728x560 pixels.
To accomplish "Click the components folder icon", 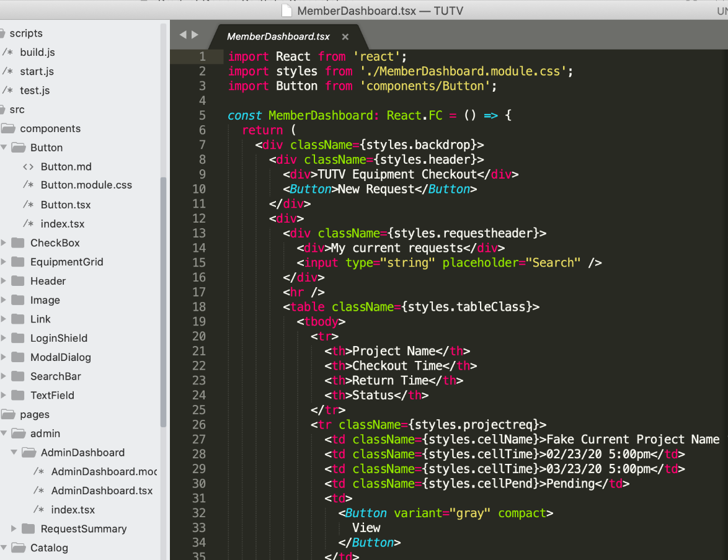I will (x=7, y=128).
